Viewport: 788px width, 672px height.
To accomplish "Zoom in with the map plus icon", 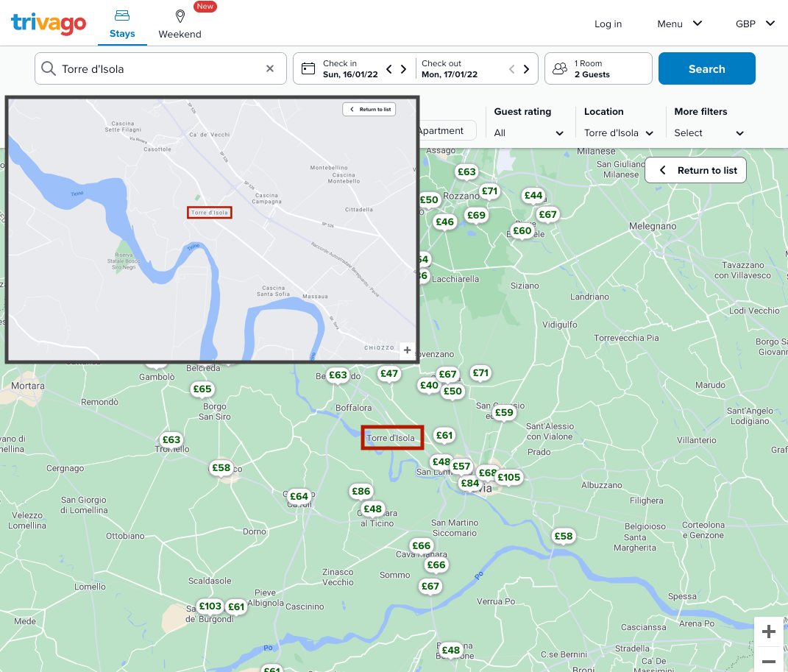I will (769, 632).
